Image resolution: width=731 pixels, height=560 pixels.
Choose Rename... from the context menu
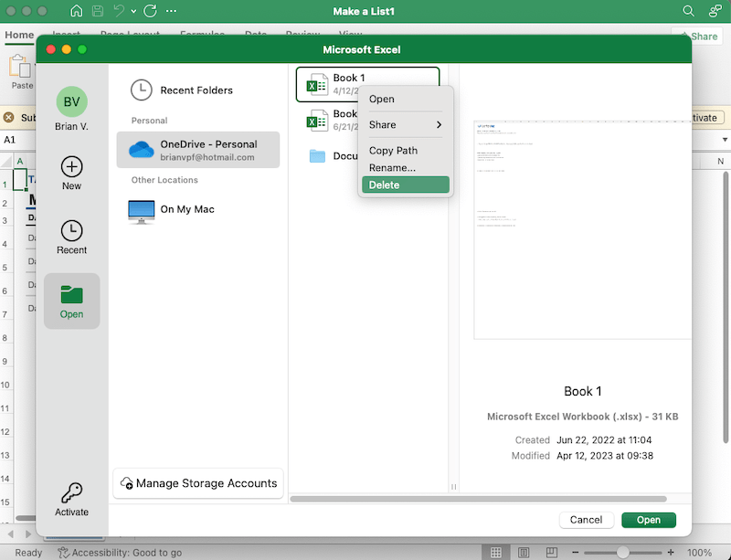click(406, 168)
